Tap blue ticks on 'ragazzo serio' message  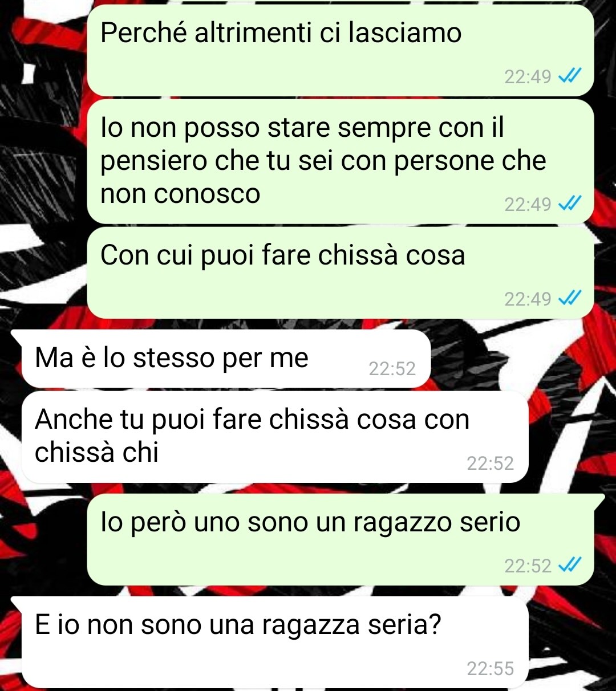(x=569, y=566)
